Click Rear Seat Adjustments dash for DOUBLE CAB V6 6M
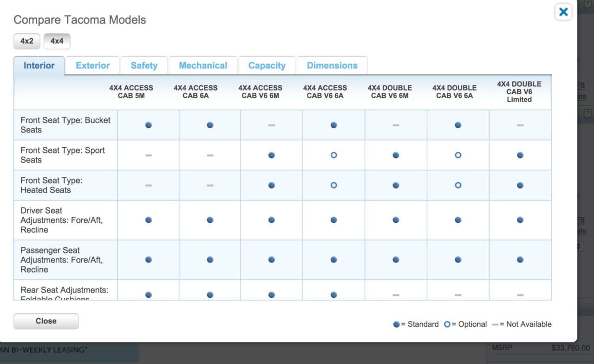Viewport: 594px width, 364px height. click(x=396, y=294)
